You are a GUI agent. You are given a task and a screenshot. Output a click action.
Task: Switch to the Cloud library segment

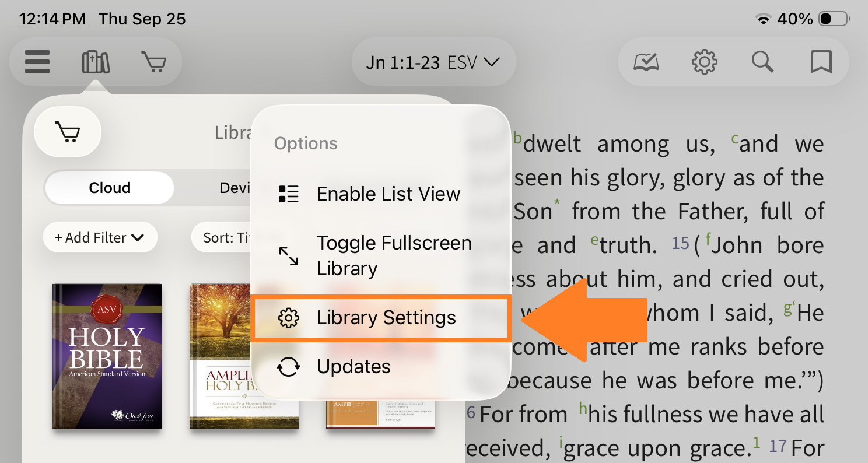coord(110,188)
